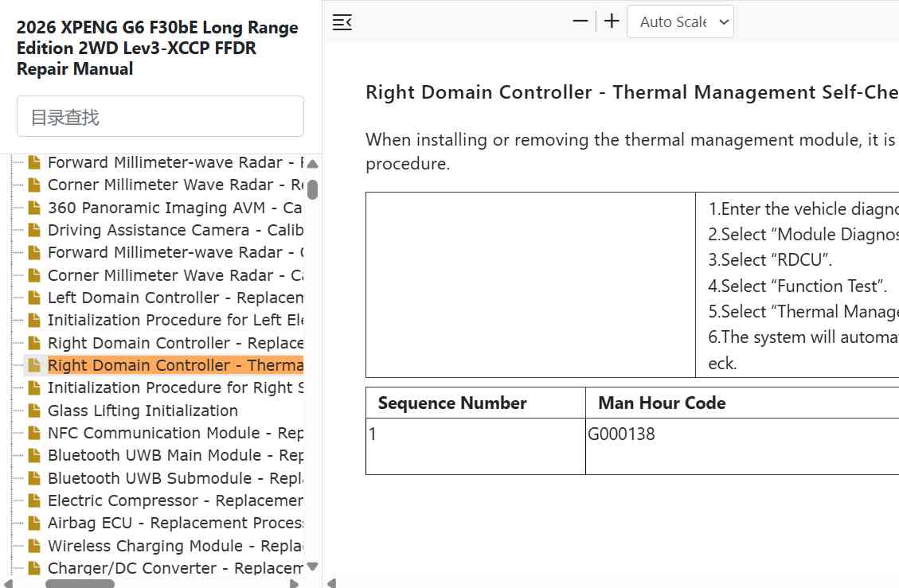Click step 4 Select "Function Test" text
This screenshot has height=588, width=899.
coord(798,286)
